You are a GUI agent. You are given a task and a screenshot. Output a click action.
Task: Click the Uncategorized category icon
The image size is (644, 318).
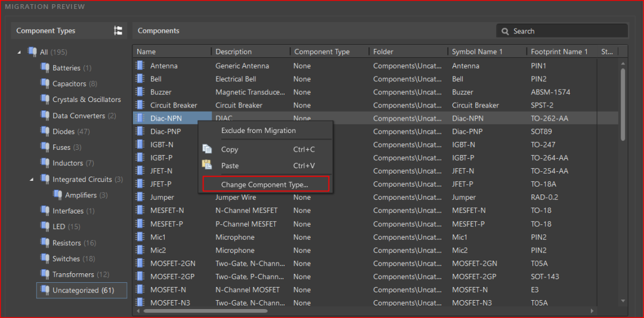point(44,291)
